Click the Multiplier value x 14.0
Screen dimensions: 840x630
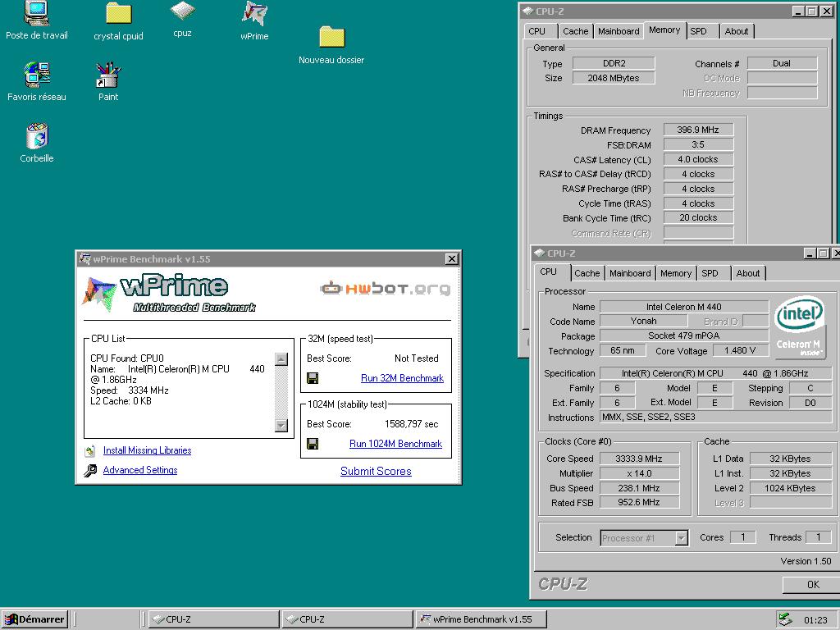[x=639, y=473]
